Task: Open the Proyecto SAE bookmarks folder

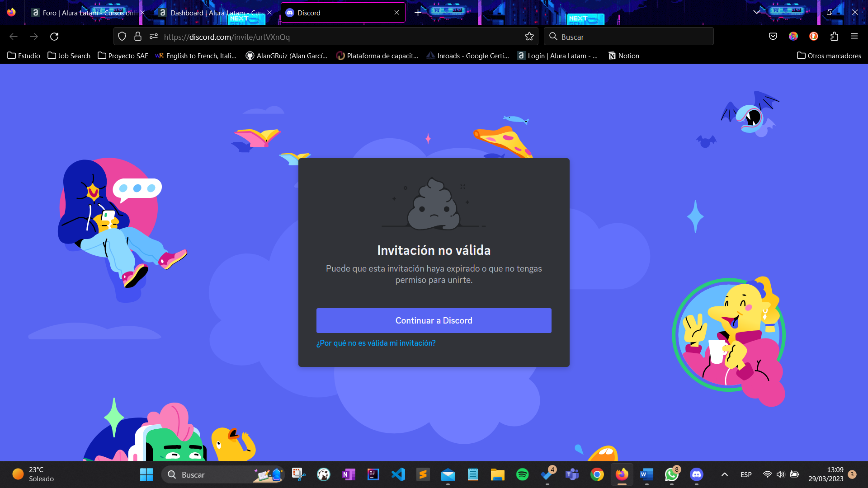Action: [123, 56]
